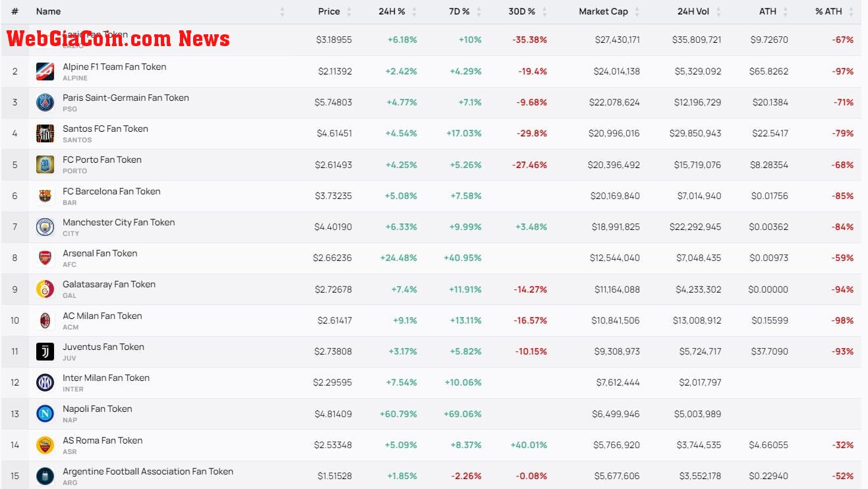Sort table by 30D % column
The width and height of the screenshot is (868, 489).
tap(521, 11)
